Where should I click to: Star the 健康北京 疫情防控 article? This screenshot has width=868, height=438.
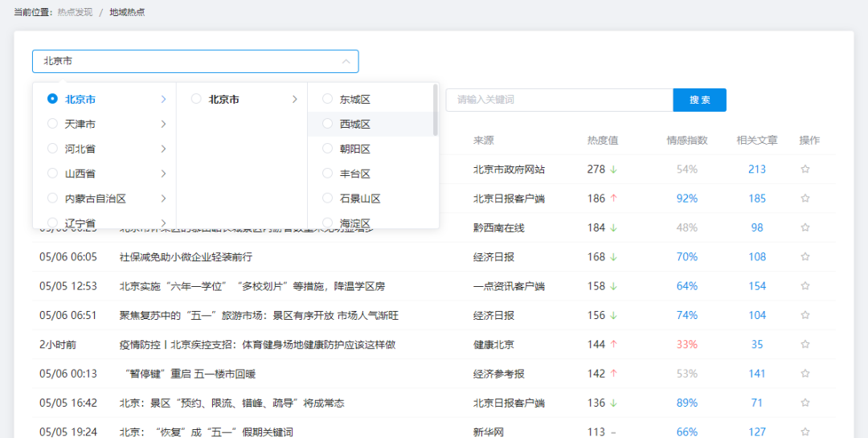805,345
